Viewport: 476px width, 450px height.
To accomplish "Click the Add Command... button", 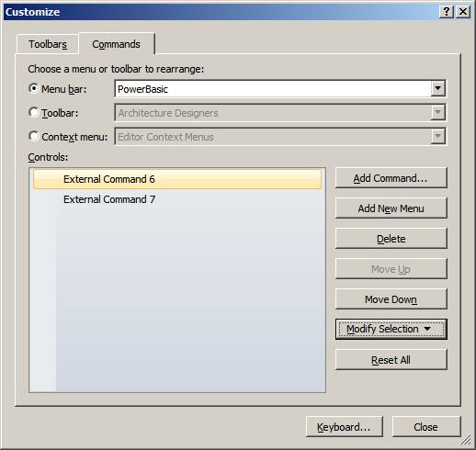I will coord(391,178).
